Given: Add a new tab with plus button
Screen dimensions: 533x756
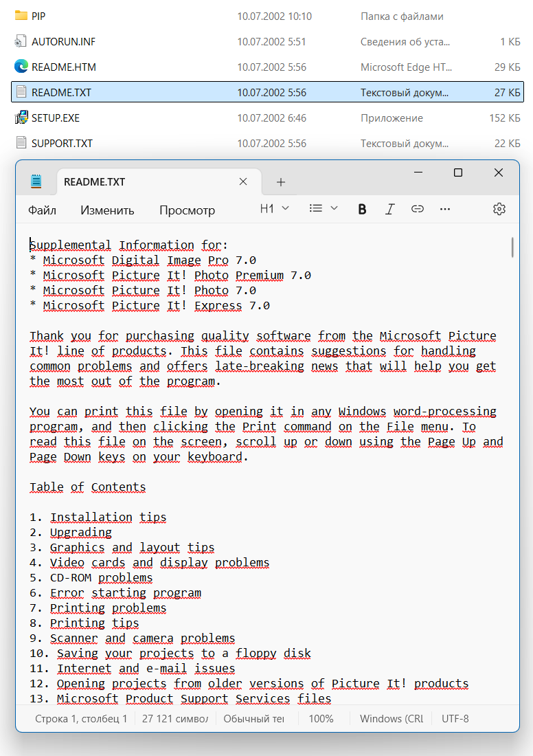Looking at the screenshot, I should pyautogui.click(x=281, y=182).
